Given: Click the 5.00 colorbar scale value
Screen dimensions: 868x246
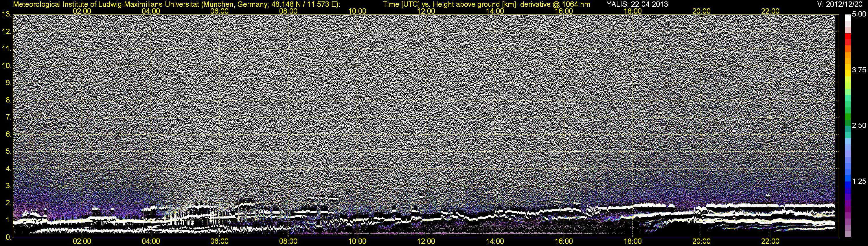Looking at the screenshot, I should [x=859, y=14].
